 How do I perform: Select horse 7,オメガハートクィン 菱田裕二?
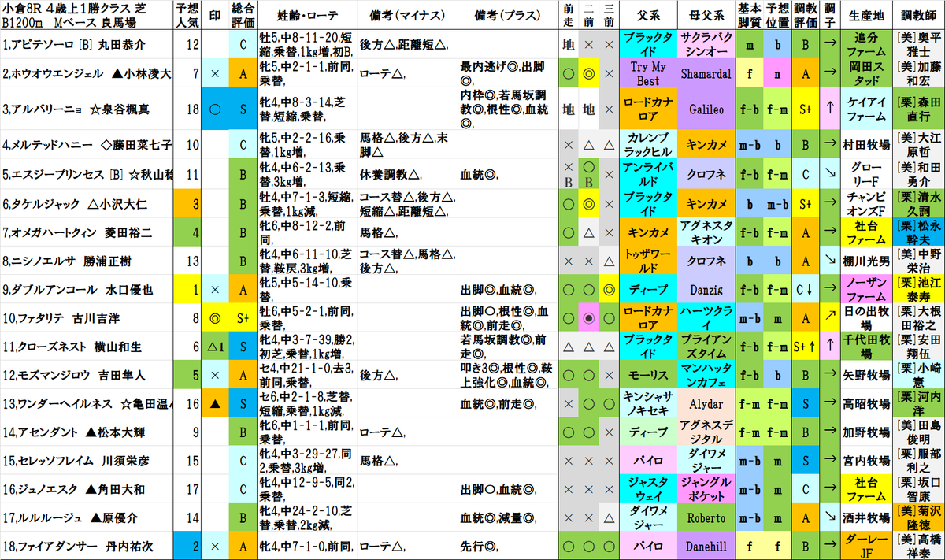[87, 232]
